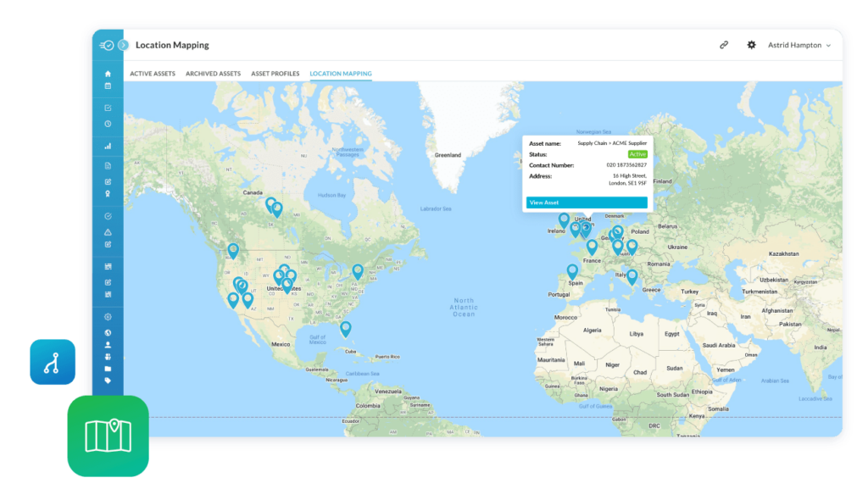Click the North Atlantic Ocean label
This screenshot has width=868, height=489.
click(464, 308)
